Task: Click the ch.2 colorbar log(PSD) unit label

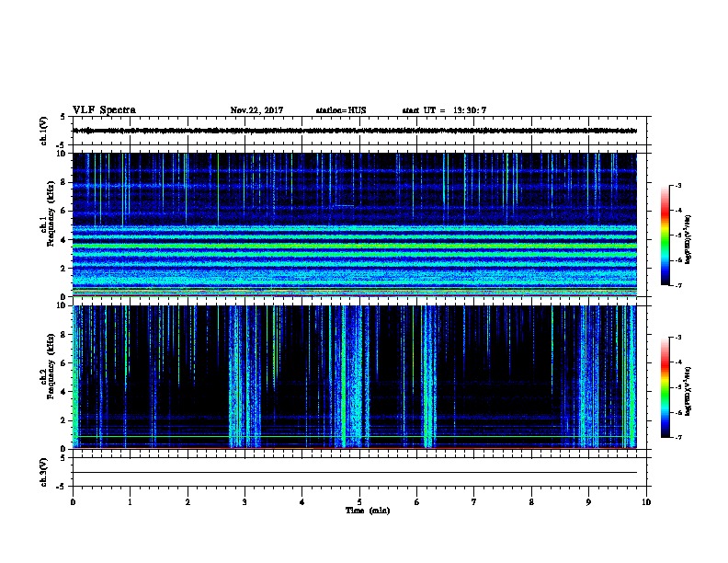Action: click(688, 391)
